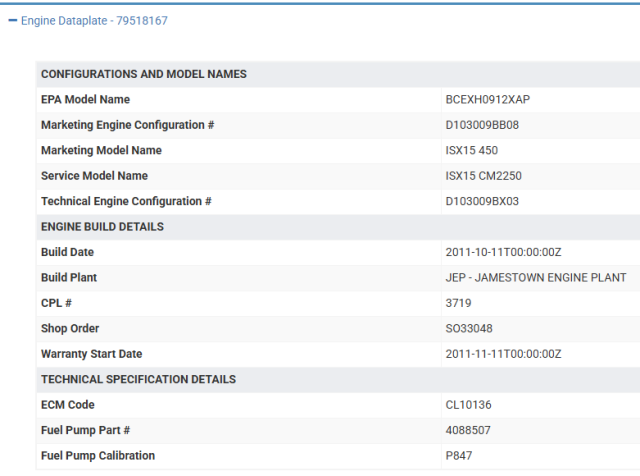640x476 pixels.
Task: Select Fuel Pump Calibration value P847
Action: 458,456
